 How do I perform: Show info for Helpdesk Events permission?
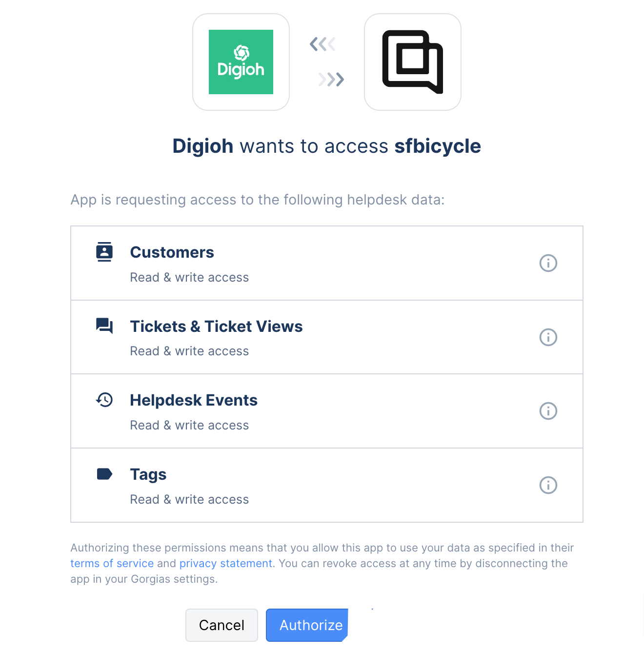548,411
